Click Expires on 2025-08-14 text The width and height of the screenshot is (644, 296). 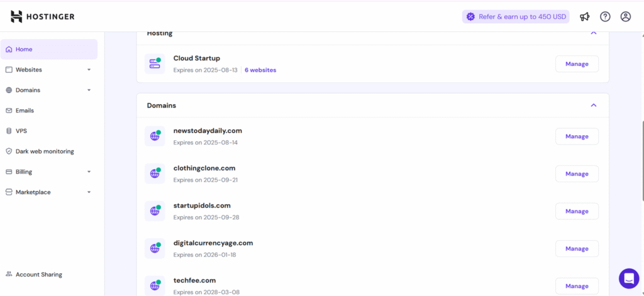(x=206, y=143)
